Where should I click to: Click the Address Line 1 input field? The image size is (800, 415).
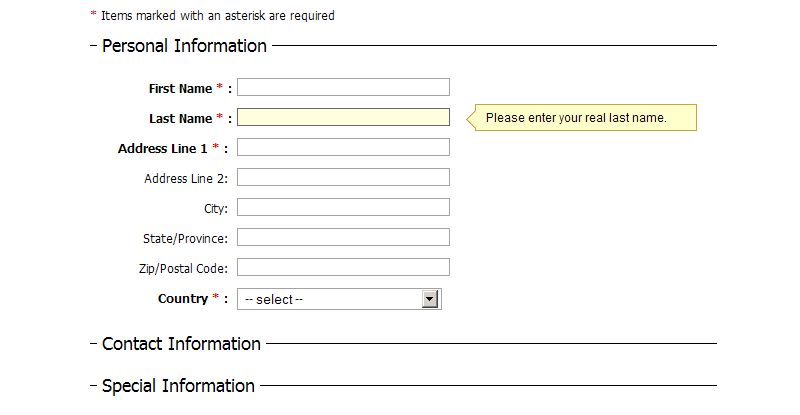click(x=343, y=148)
